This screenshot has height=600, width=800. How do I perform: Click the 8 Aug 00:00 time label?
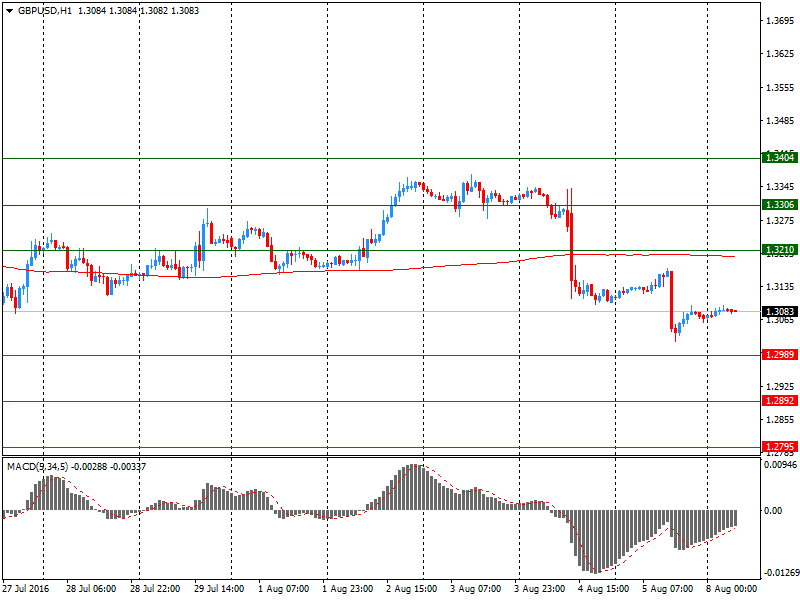pos(732,588)
